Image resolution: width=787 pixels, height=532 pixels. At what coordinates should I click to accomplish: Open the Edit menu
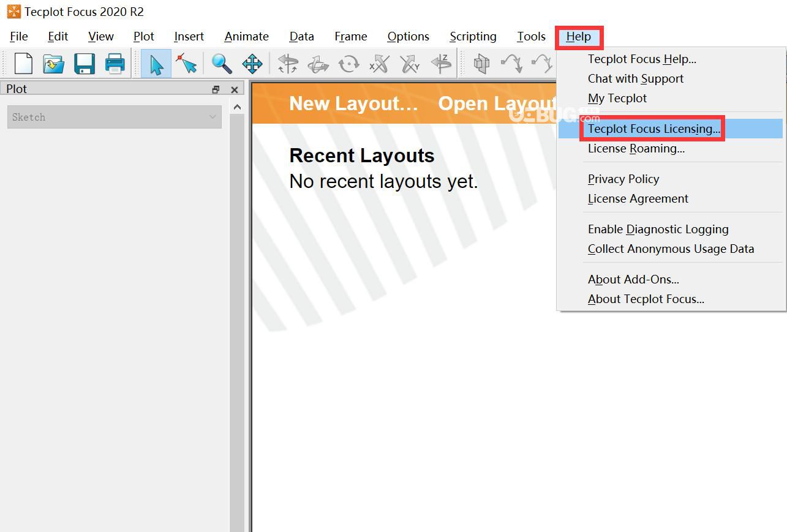tap(58, 37)
